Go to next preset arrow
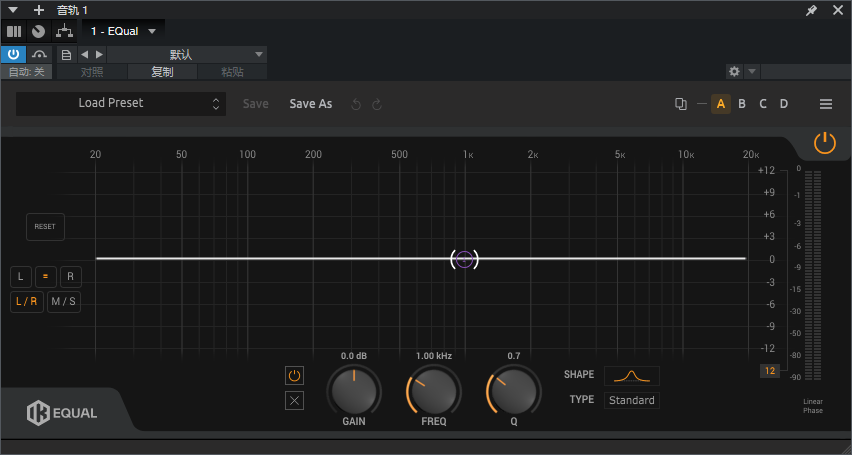 (99, 54)
